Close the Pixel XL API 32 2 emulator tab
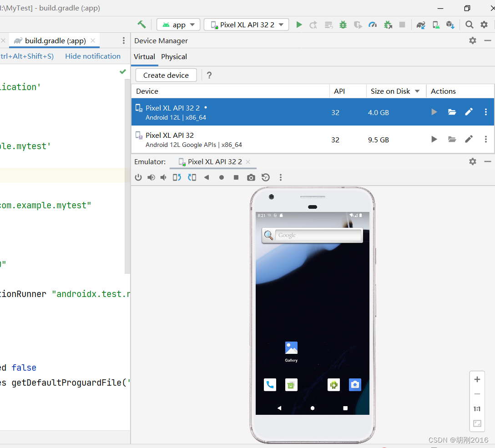 [248, 162]
